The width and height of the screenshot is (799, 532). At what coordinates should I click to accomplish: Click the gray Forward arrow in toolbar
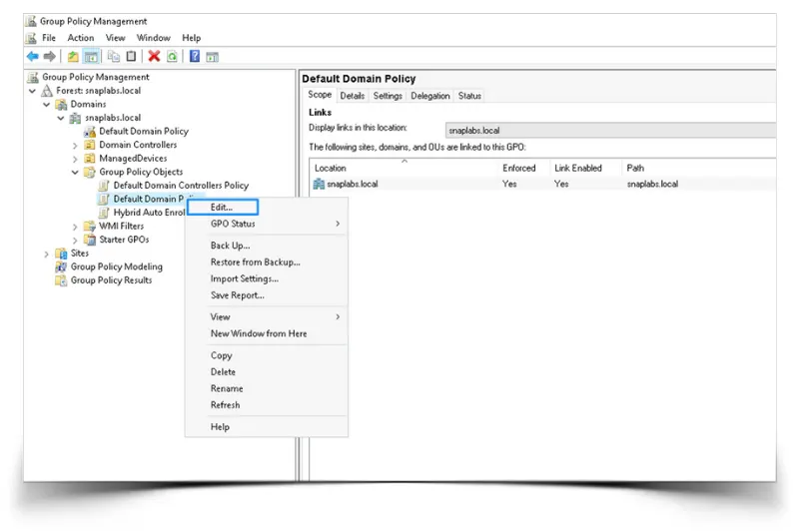coord(49,57)
